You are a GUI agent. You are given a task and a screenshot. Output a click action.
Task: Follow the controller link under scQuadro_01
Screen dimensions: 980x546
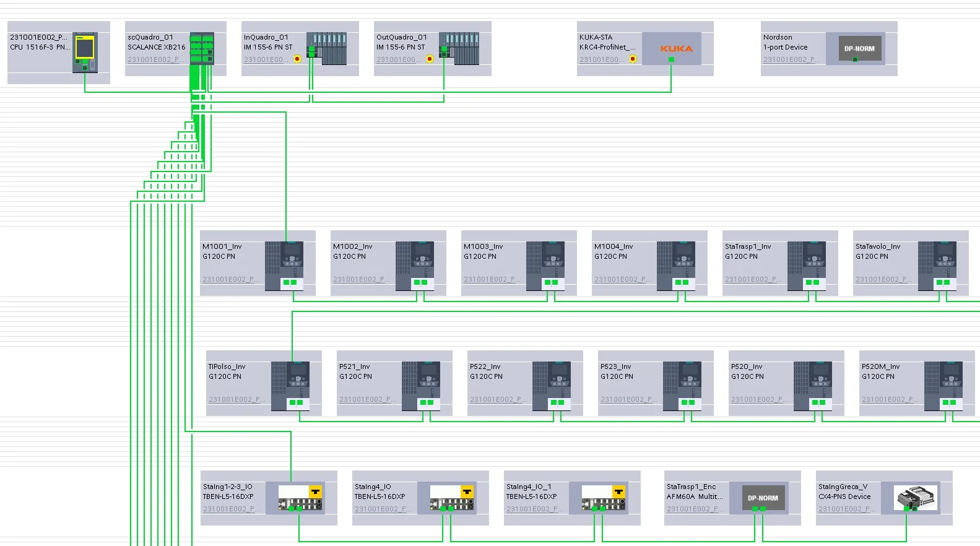coord(155,59)
